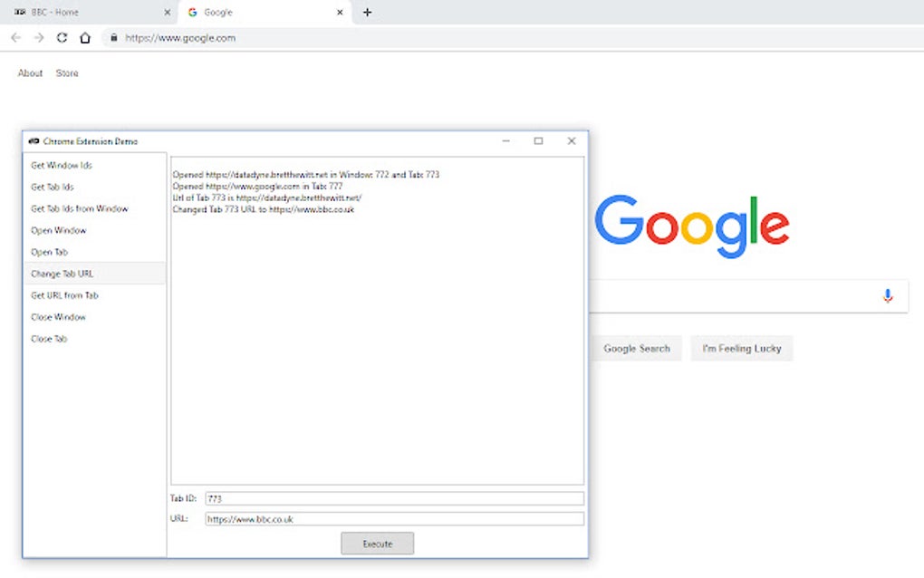The height and width of the screenshot is (578, 924).
Task: View site security via the padlock icon
Action: [114, 38]
